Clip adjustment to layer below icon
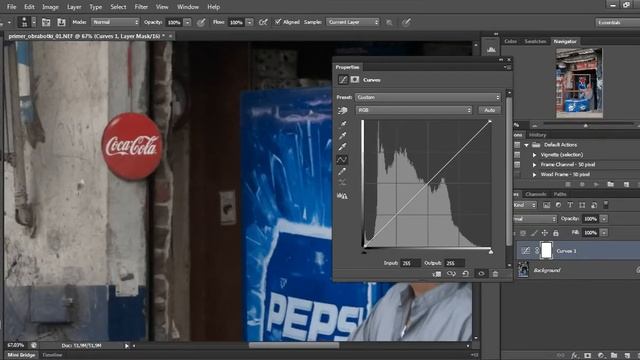This screenshot has height=360, width=640. click(437, 274)
